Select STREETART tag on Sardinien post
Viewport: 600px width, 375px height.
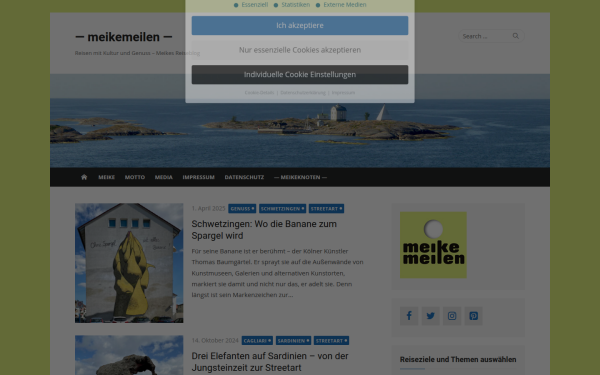(x=331, y=341)
